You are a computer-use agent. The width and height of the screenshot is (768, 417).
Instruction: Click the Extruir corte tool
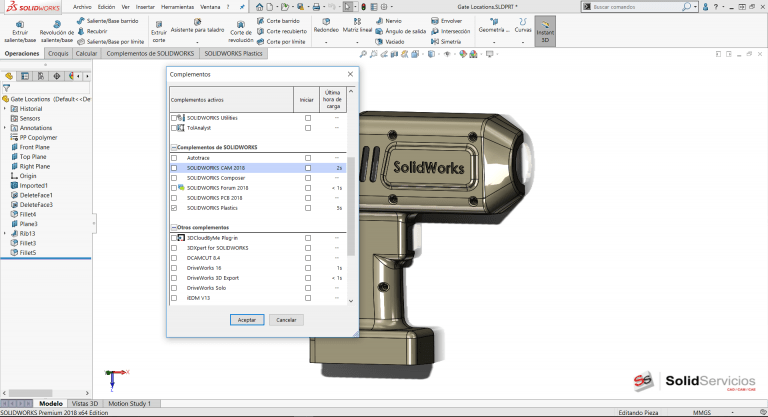158,28
